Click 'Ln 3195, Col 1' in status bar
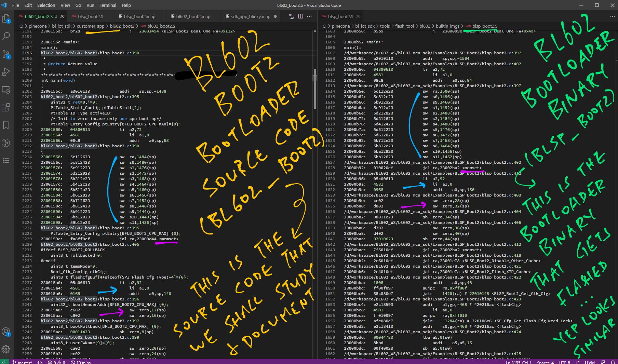618x364 pixels. pyautogui.click(x=519, y=362)
